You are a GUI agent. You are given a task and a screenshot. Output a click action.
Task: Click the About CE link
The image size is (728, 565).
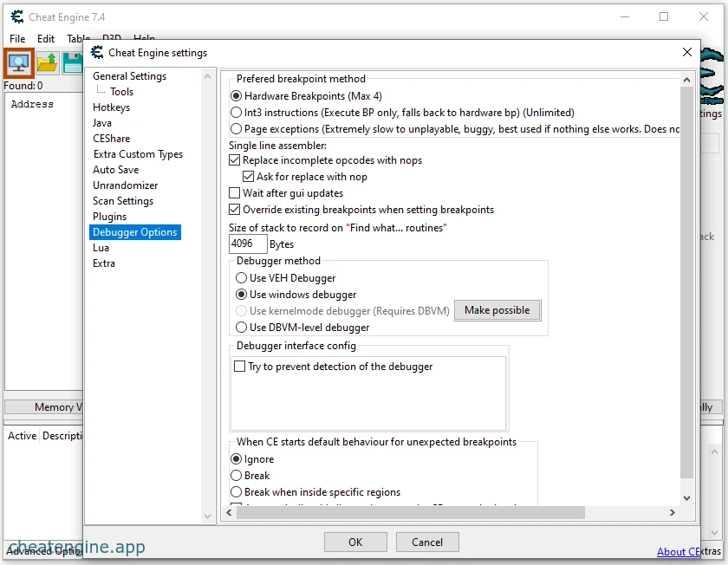[679, 551]
